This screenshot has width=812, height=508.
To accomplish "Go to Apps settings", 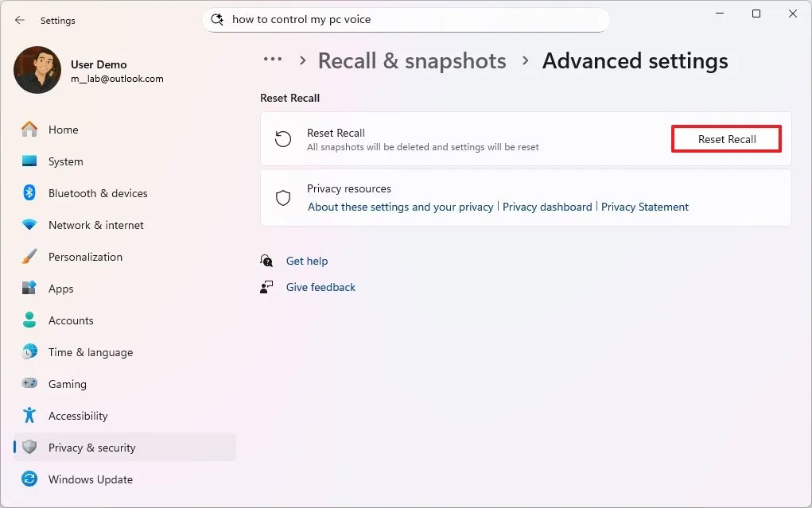I will pyautogui.click(x=60, y=289).
